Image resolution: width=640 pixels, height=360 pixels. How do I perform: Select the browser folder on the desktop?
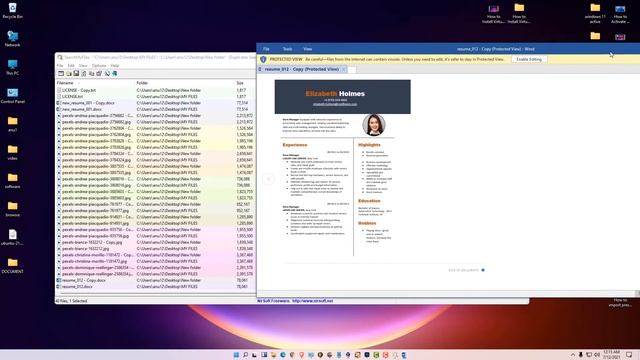pos(12,208)
